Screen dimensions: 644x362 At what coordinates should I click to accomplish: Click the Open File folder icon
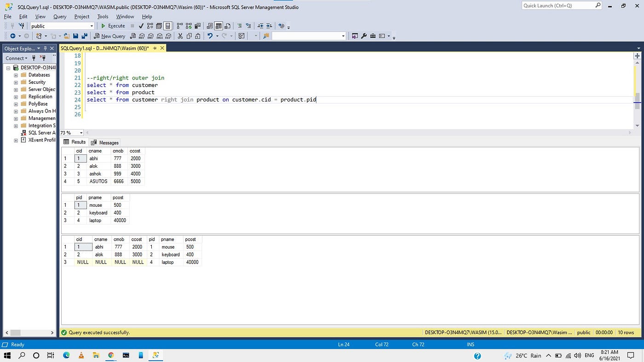(x=67, y=36)
